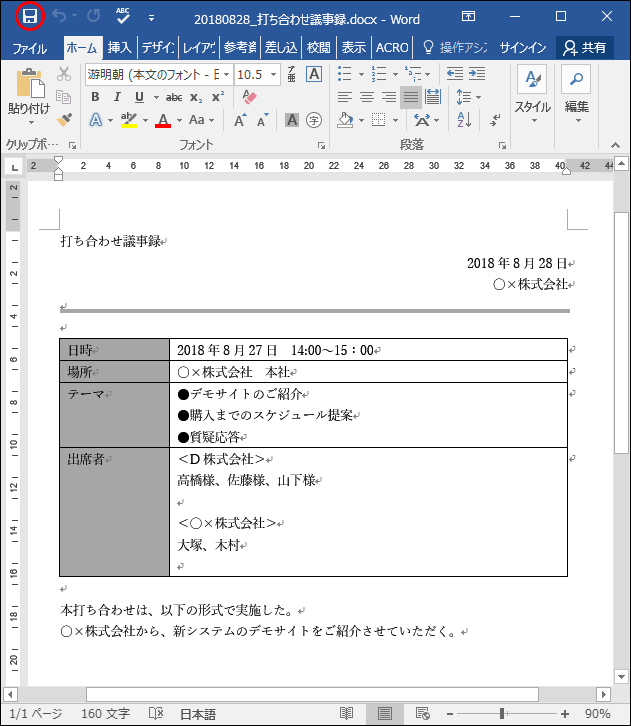The height and width of the screenshot is (726, 631).
Task: Click the 160 文字 word count
Action: (x=105, y=713)
